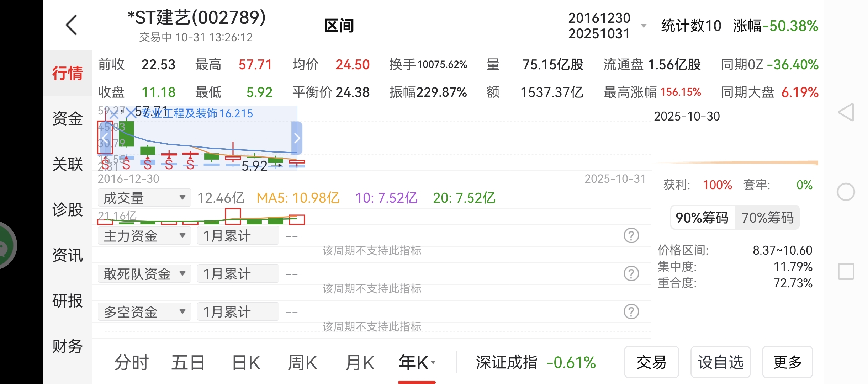This screenshot has height=384, width=868.
Task: Open the 资金 sidebar tab
Action: click(67, 118)
